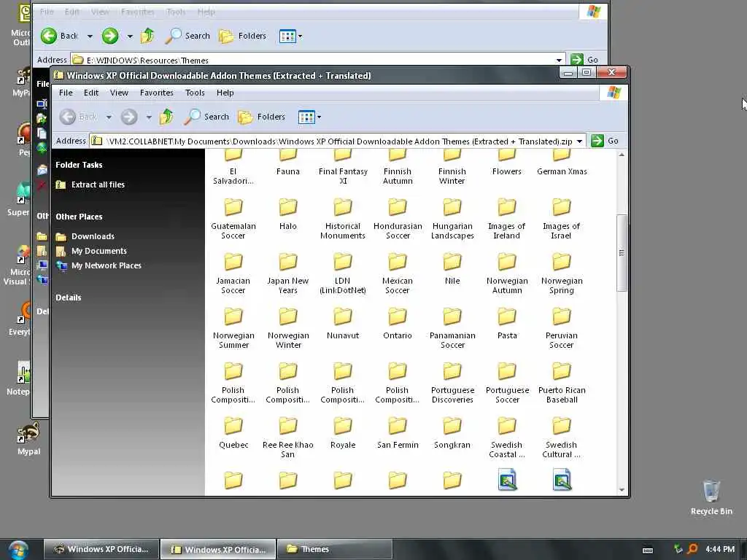Click Back button in Themes window
Viewport: 747px width, 560px height.
click(x=60, y=36)
